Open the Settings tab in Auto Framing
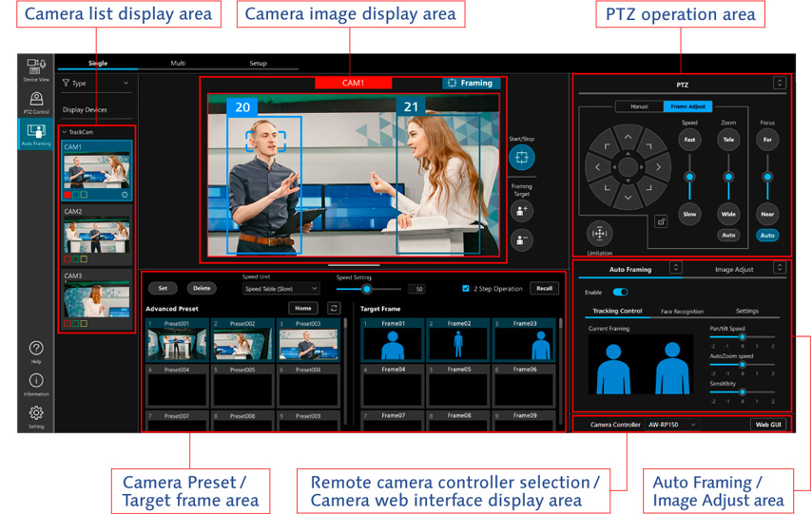 point(746,311)
